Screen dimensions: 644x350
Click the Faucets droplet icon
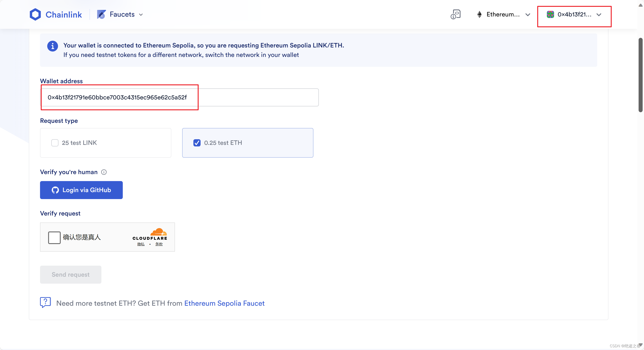[x=101, y=14]
